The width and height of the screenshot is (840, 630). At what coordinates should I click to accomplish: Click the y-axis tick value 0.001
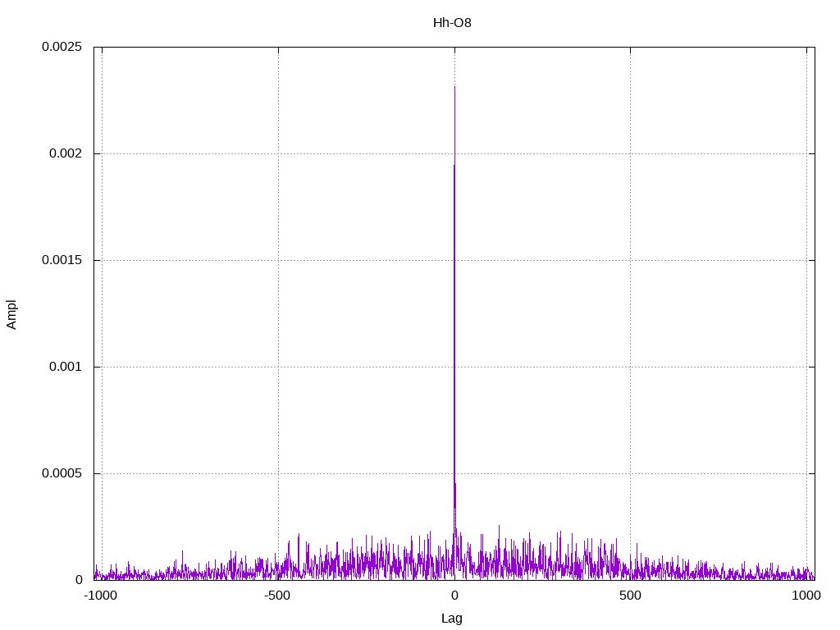pyautogui.click(x=66, y=367)
